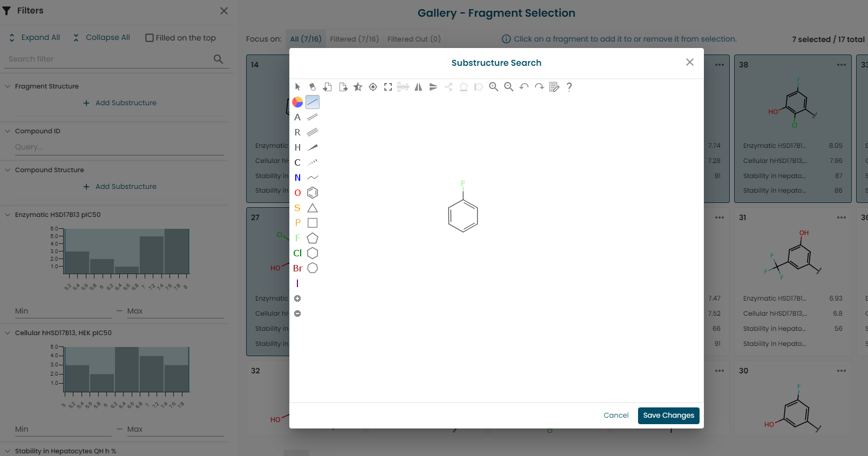868x456 pixels.
Task: Click the center structure target icon
Action: pyautogui.click(x=373, y=87)
